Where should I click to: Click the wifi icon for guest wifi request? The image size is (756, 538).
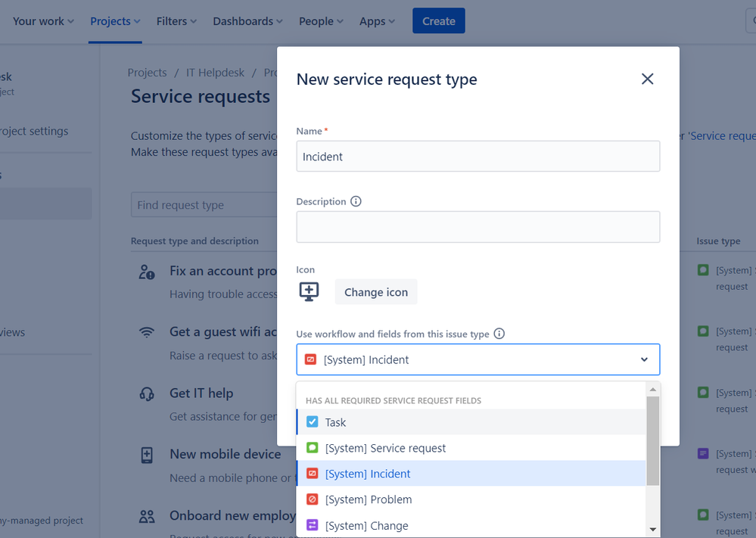(x=147, y=332)
